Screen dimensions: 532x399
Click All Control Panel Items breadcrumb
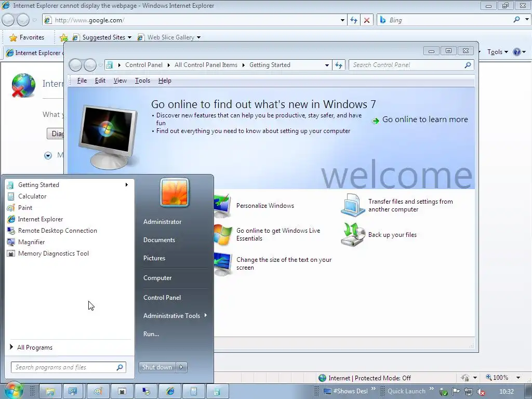(x=206, y=65)
